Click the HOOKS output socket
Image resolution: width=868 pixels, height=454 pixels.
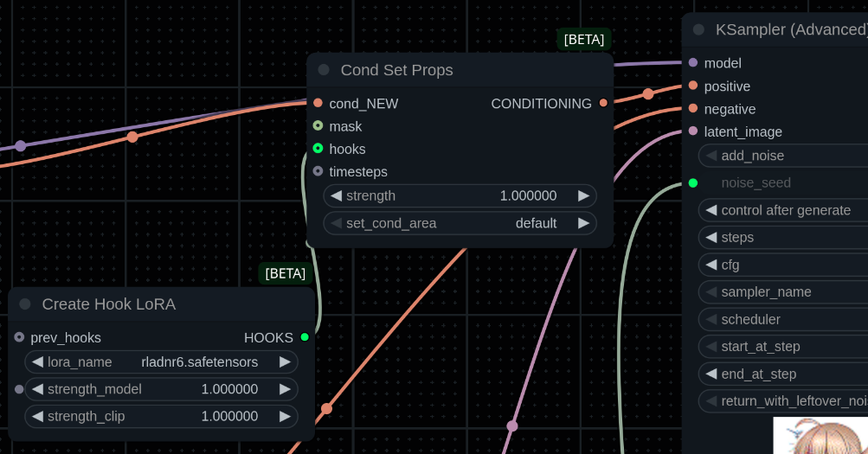tap(305, 336)
